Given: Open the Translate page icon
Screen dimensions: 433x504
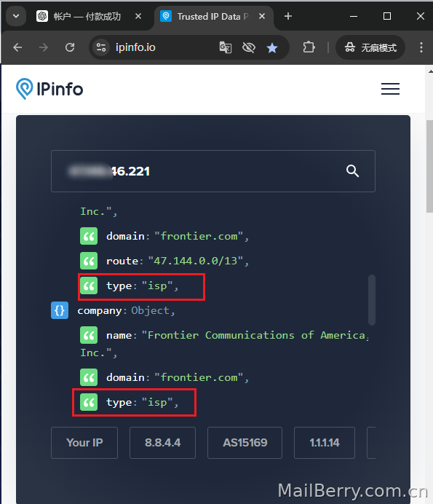Looking at the screenshot, I should point(226,47).
